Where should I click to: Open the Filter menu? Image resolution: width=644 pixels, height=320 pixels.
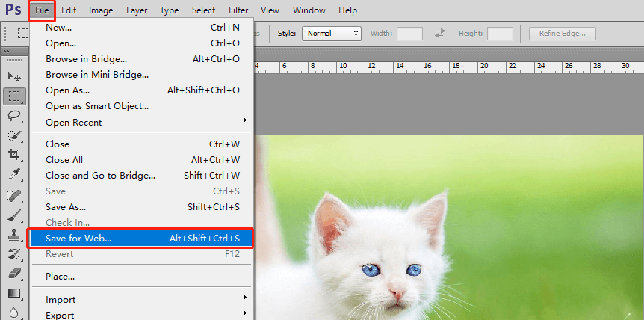point(238,10)
